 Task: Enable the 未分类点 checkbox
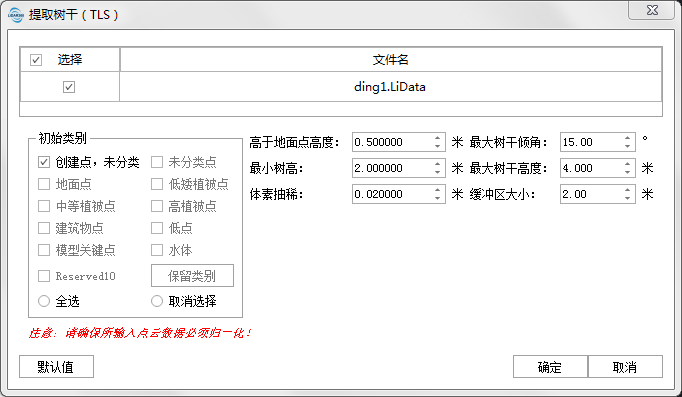pyautogui.click(x=157, y=162)
